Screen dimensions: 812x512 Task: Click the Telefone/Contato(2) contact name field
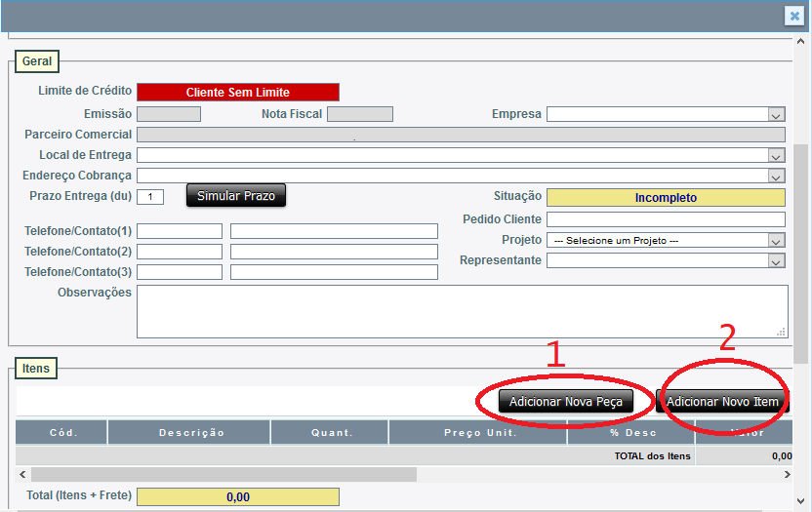(x=334, y=252)
